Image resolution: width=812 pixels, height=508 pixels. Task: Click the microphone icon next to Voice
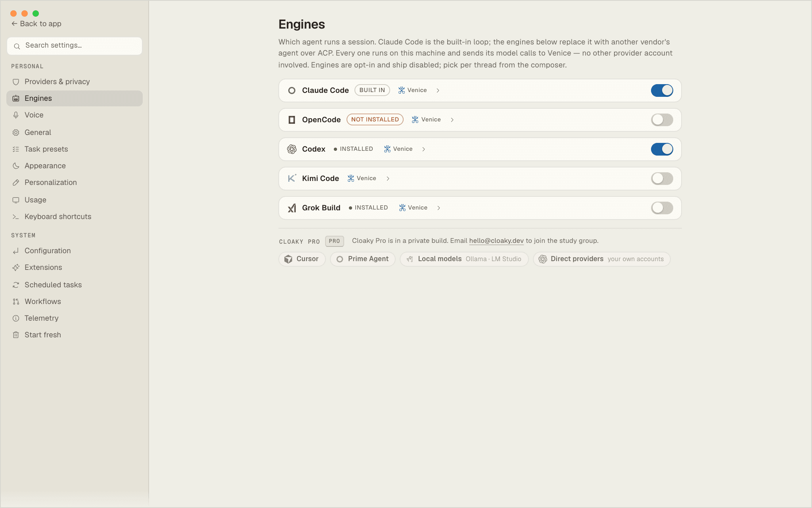coord(16,115)
